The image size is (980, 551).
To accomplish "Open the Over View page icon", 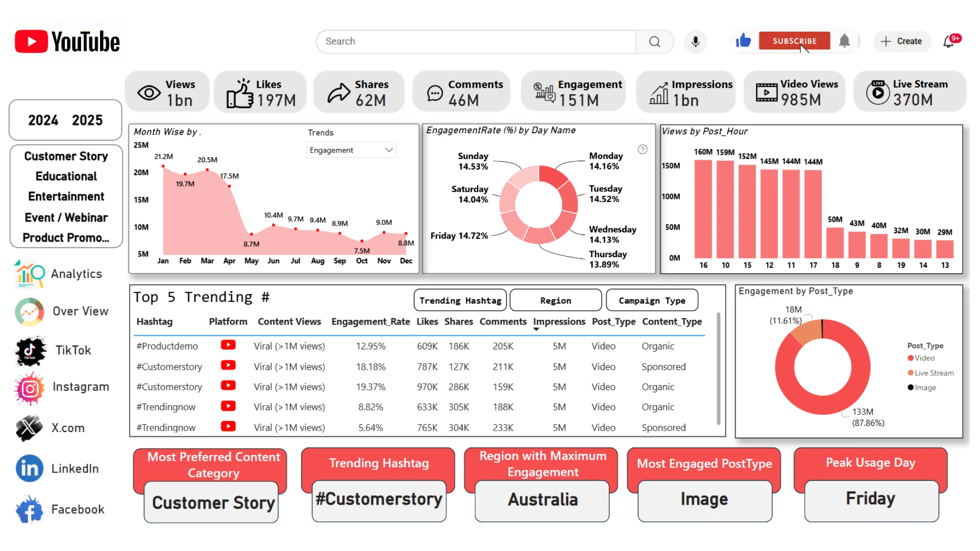I will [30, 312].
